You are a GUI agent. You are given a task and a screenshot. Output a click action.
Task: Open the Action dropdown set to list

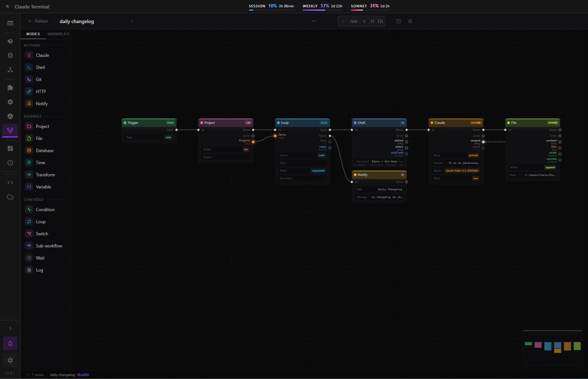[x=246, y=149]
